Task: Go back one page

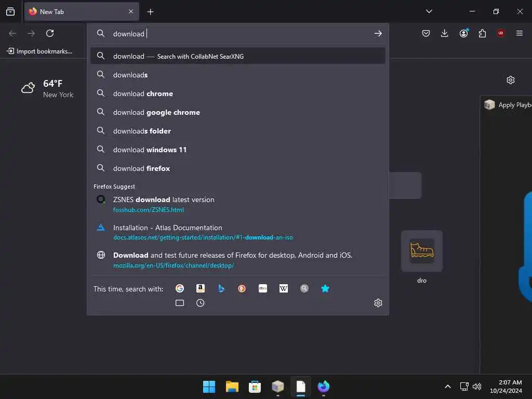Action: (x=12, y=33)
